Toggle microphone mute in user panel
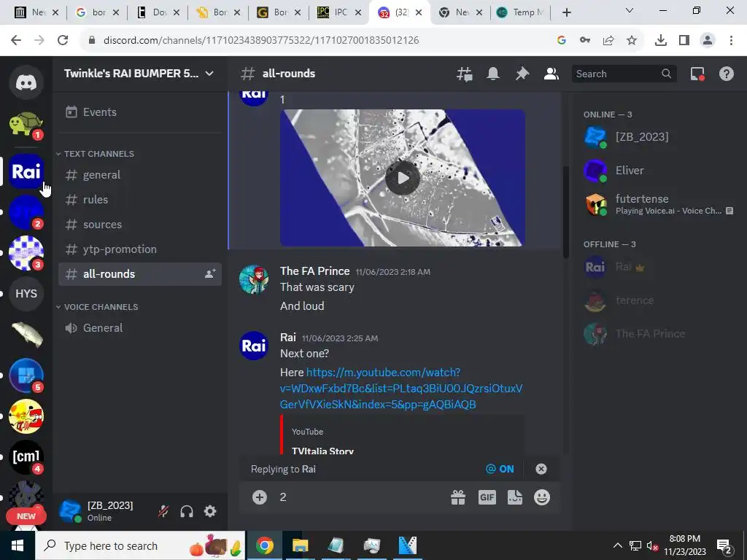This screenshot has height=560, width=747. [163, 511]
